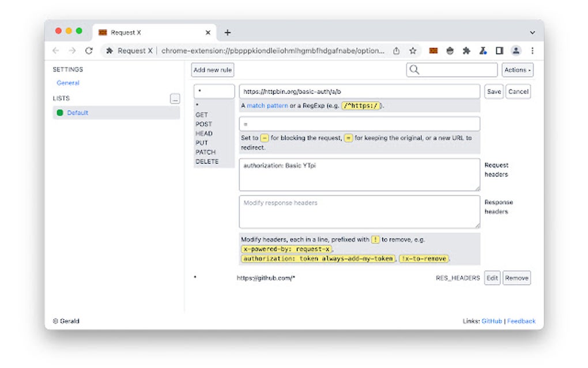588x368 pixels.
Task: Select General under Settings
Action: click(x=68, y=82)
